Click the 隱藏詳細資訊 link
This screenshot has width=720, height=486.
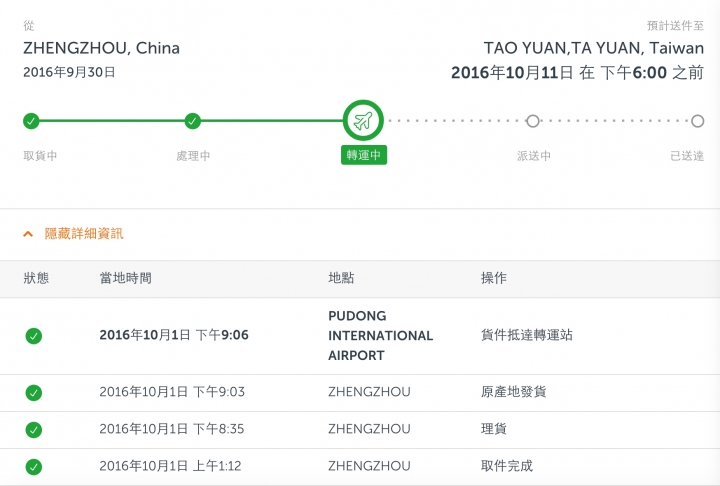click(84, 233)
